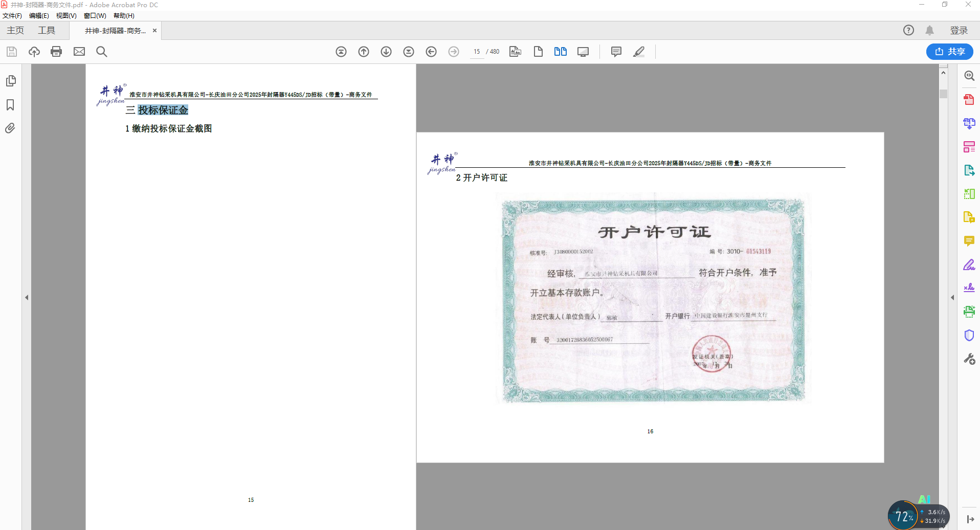Click the page number 15 footer
980x530 pixels.
coord(251,500)
